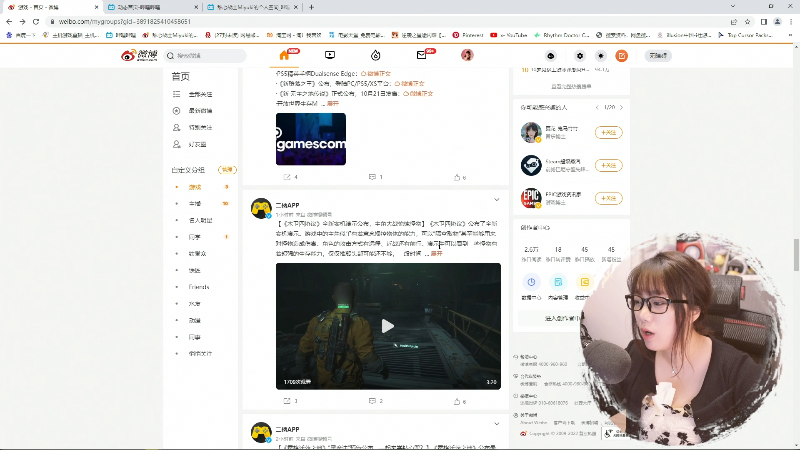Screen dimensions: 800x450
Task: Click the 管理 button beside 自定义分组
Action: click(227, 170)
